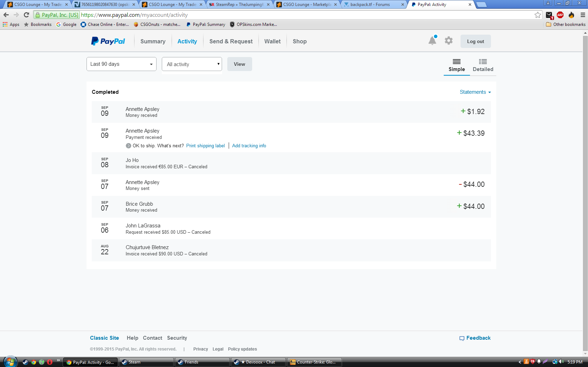Viewport: 588px width, 367px height.
Task: Open the Last 90 days dropdown
Action: [x=121, y=64]
